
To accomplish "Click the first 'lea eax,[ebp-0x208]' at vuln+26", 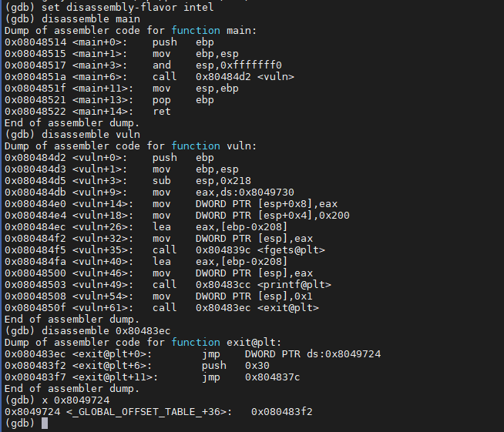I will [x=220, y=227].
